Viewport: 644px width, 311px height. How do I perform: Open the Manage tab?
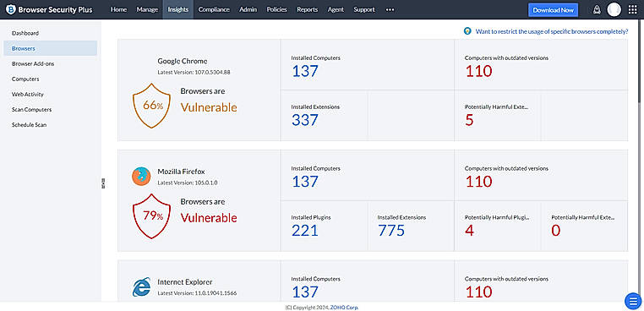click(x=147, y=9)
